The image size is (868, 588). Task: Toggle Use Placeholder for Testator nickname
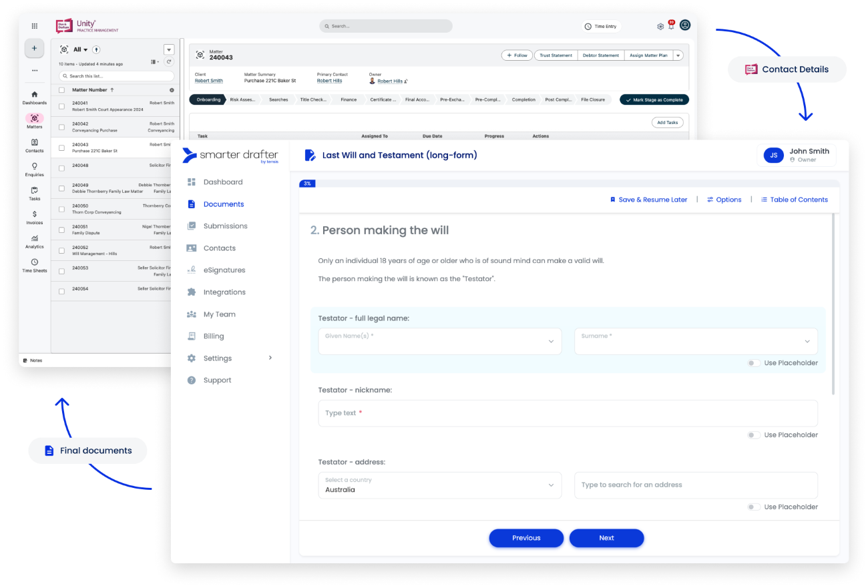point(754,435)
